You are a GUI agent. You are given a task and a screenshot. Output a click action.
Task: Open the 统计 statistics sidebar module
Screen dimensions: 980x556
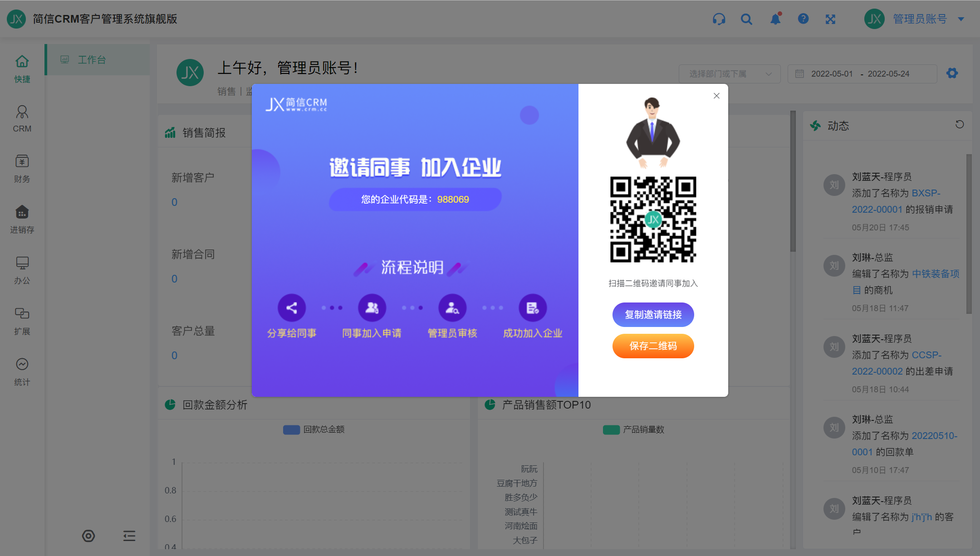pyautogui.click(x=22, y=372)
